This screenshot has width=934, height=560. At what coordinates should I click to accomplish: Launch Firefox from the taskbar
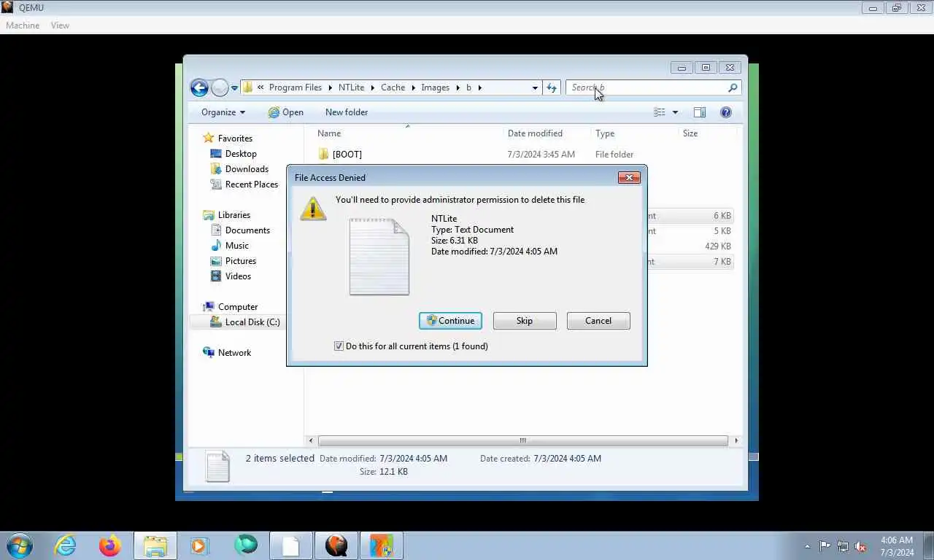tap(110, 545)
